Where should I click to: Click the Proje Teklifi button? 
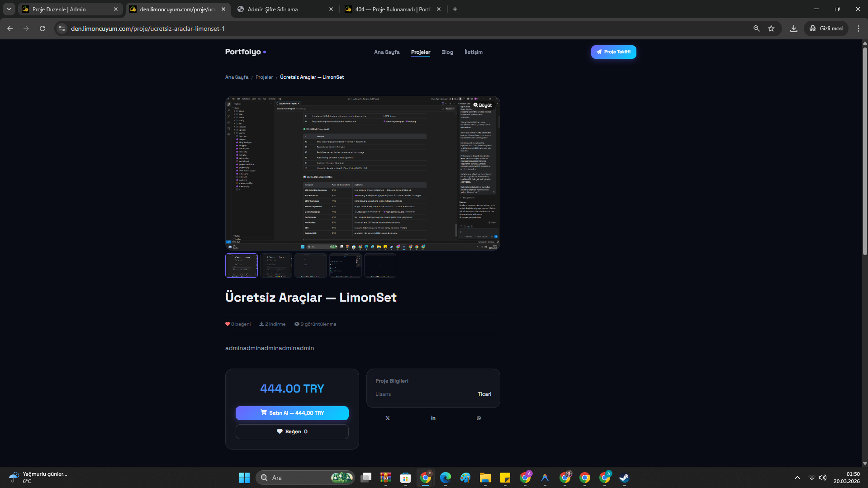(x=613, y=52)
